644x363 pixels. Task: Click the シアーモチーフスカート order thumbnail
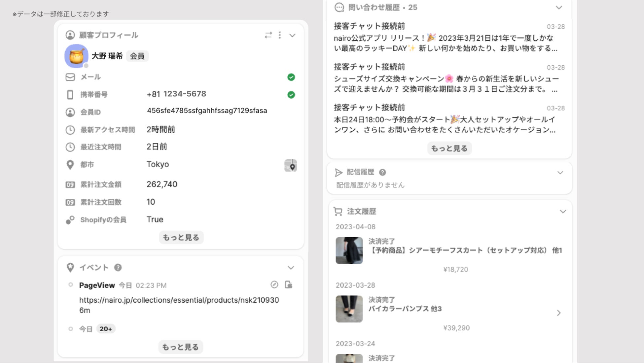[349, 250]
